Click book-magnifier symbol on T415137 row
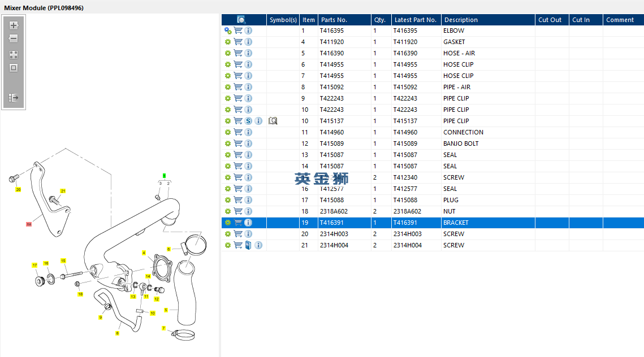644x357 pixels. [273, 121]
